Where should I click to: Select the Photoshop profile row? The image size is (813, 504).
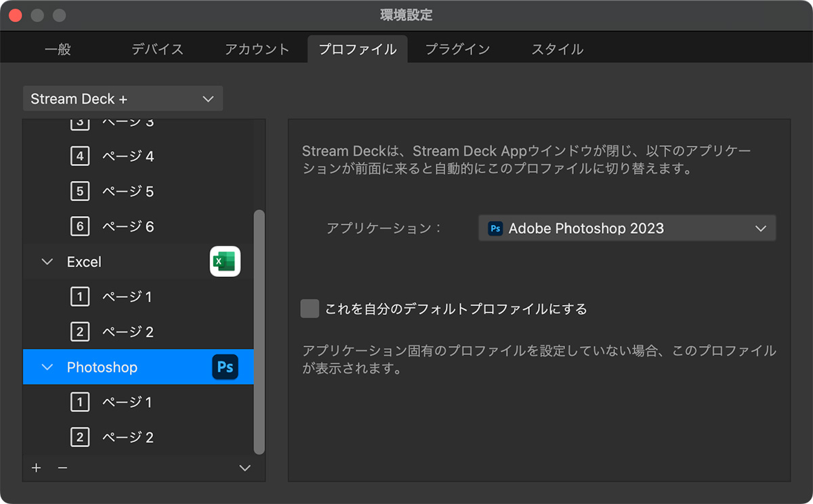138,367
